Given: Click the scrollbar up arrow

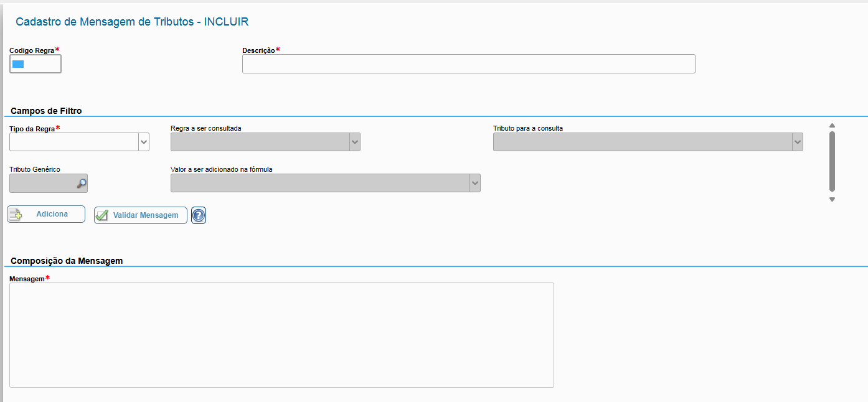Looking at the screenshot, I should point(832,126).
